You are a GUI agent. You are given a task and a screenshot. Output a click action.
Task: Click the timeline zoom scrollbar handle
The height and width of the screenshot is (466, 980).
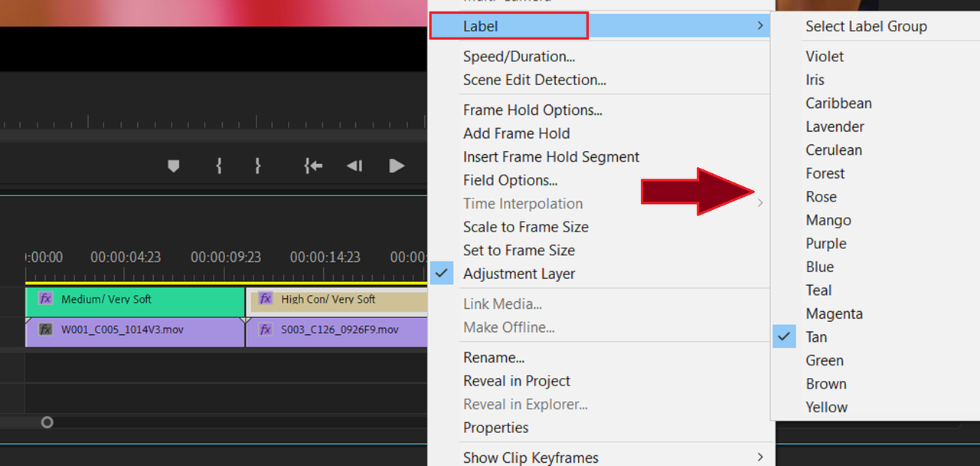[x=47, y=422]
